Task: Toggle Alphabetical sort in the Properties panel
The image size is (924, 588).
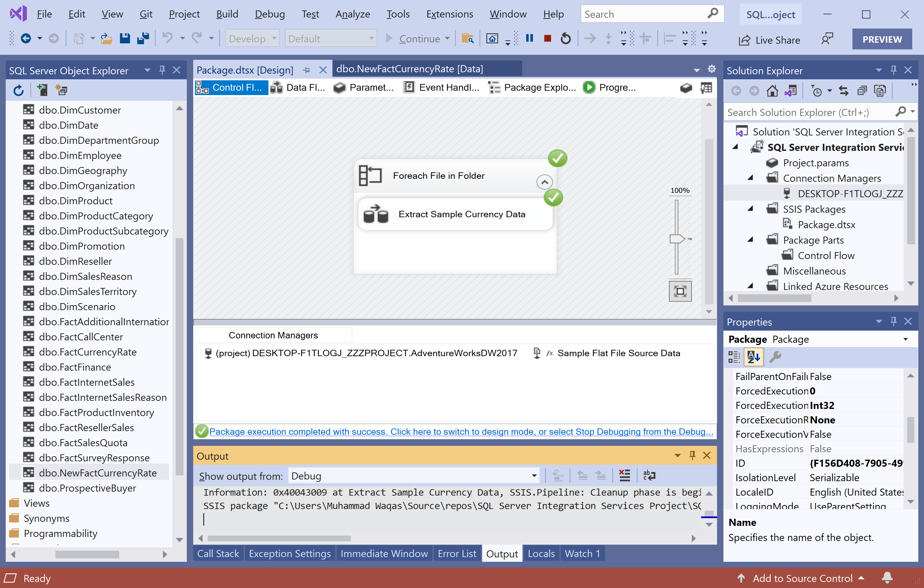Action: click(x=753, y=357)
